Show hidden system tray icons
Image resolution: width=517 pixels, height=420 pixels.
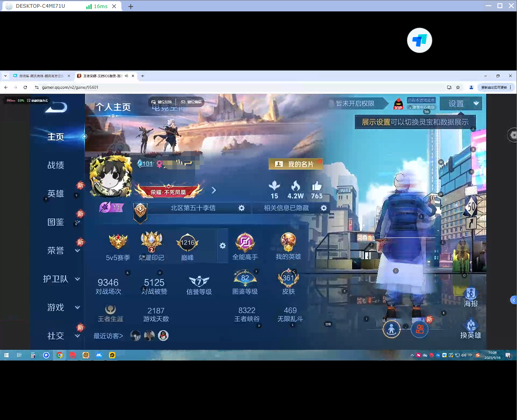click(x=412, y=355)
